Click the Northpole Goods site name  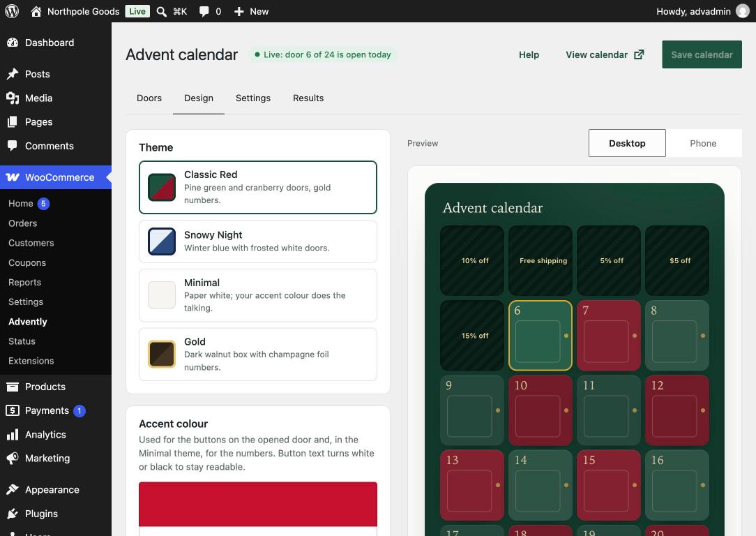pos(84,11)
